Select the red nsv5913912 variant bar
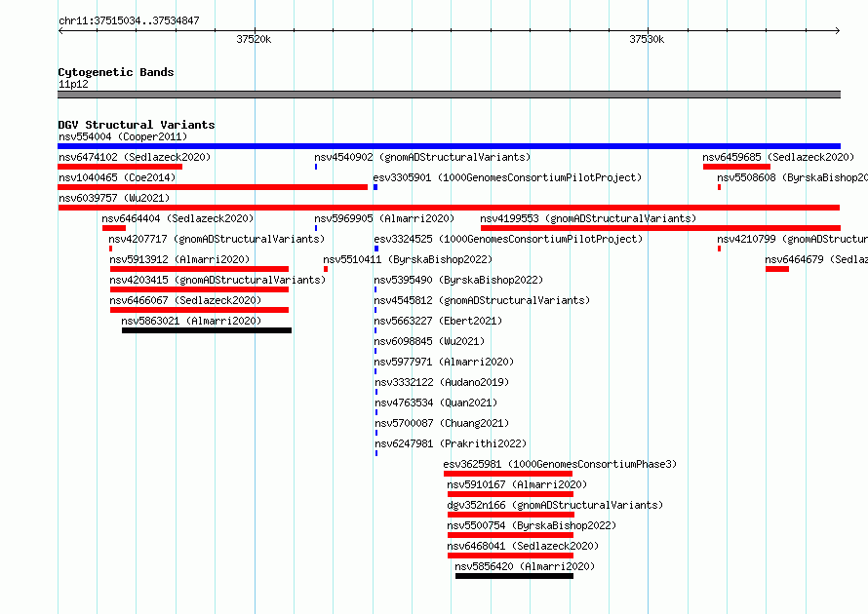This screenshot has width=868, height=614. [x=199, y=269]
